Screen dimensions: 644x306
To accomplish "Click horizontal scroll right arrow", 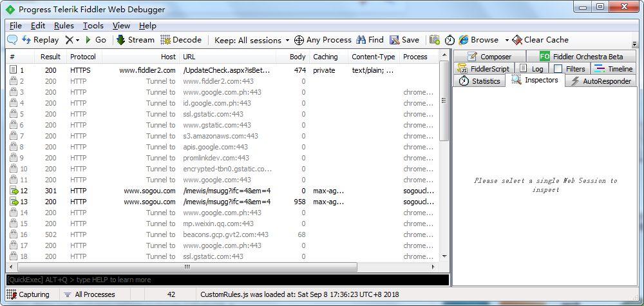I will click(433, 267).
